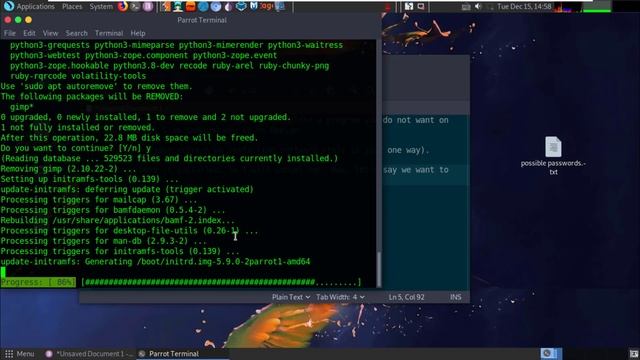Open the last blue launcher icon in panel
The width and height of the screenshot is (640, 360).
click(280, 7)
